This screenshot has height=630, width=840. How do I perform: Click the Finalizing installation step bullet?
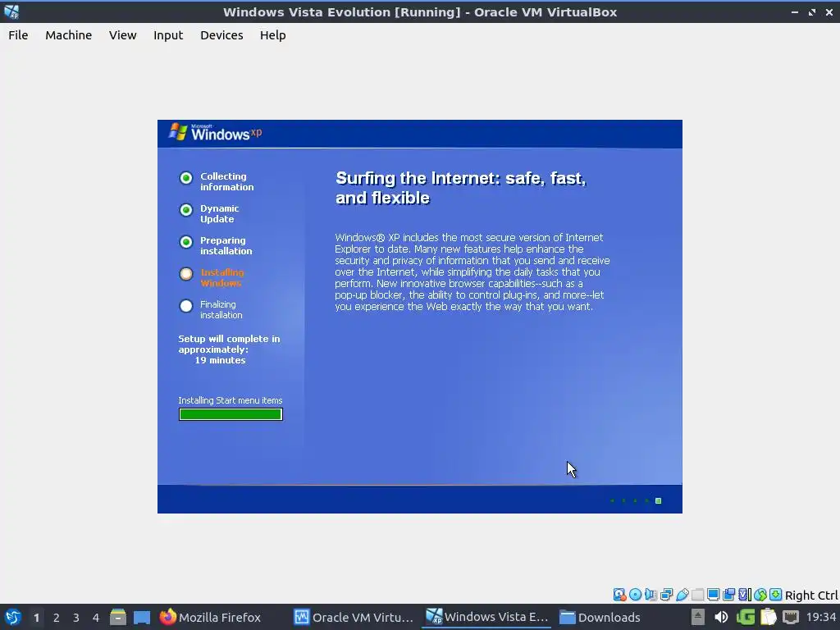pyautogui.click(x=186, y=306)
